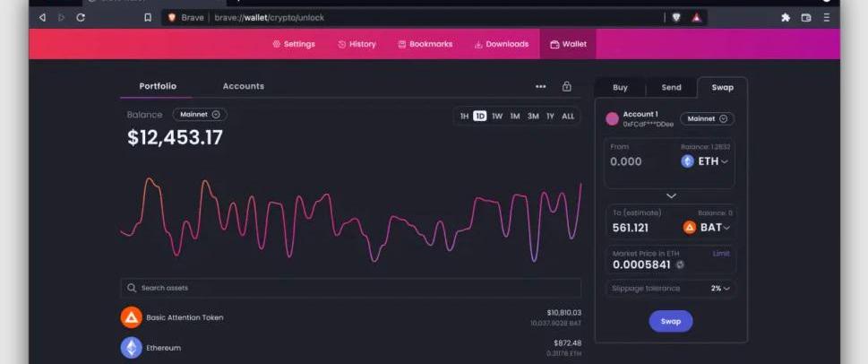Click the blue Swap button

tap(671, 321)
